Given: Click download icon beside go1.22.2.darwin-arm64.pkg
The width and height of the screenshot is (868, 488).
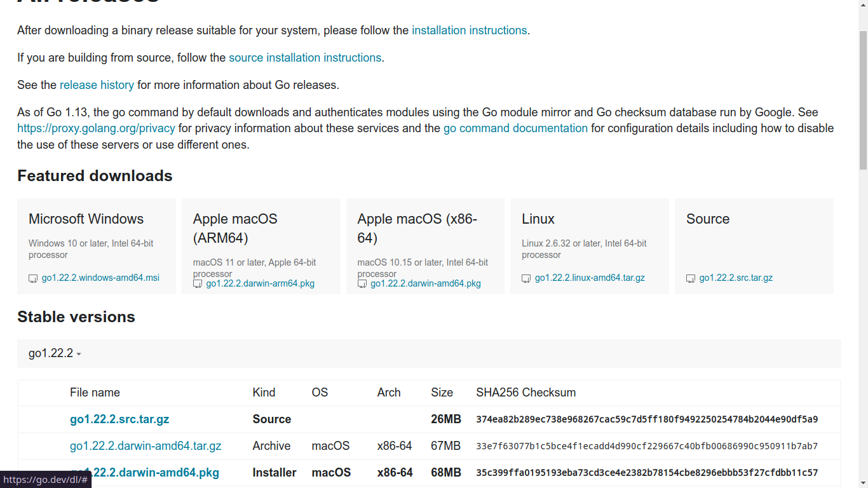Looking at the screenshot, I should (x=198, y=284).
